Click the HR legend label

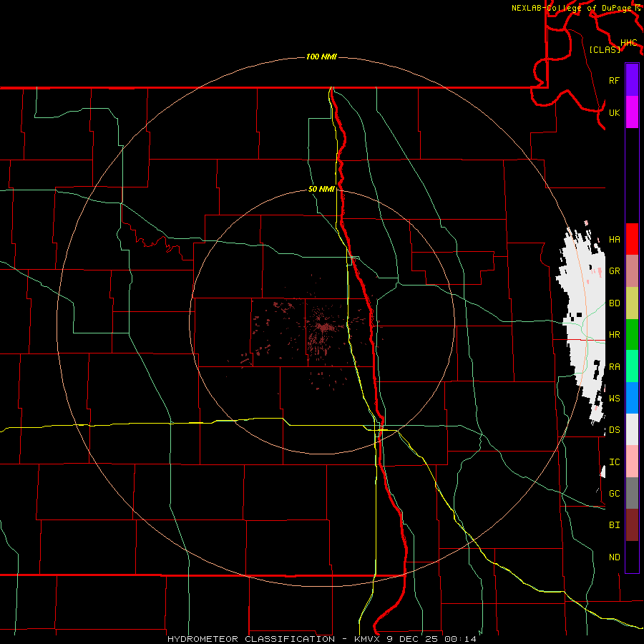[x=615, y=335]
